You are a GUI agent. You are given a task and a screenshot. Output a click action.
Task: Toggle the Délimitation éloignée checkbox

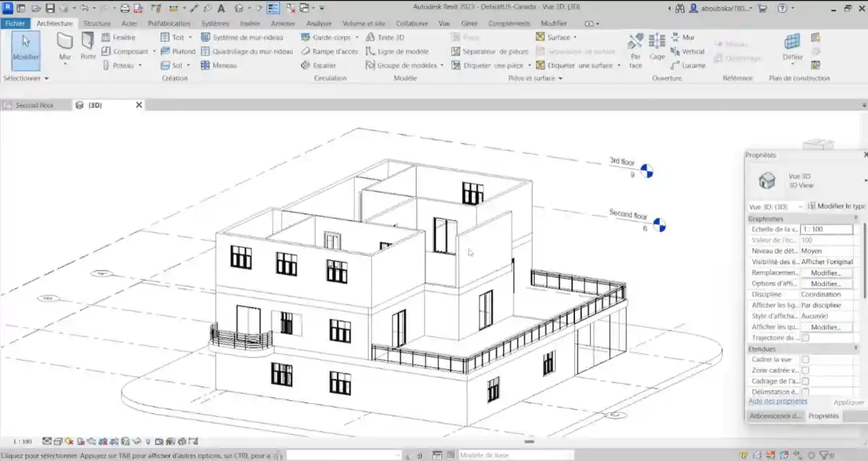click(x=805, y=392)
